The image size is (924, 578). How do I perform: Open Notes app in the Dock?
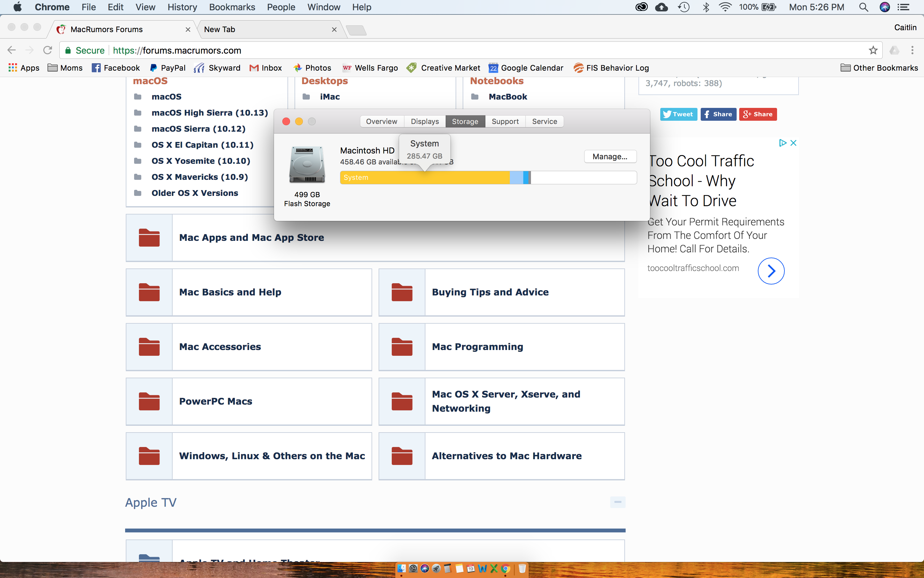(x=459, y=568)
